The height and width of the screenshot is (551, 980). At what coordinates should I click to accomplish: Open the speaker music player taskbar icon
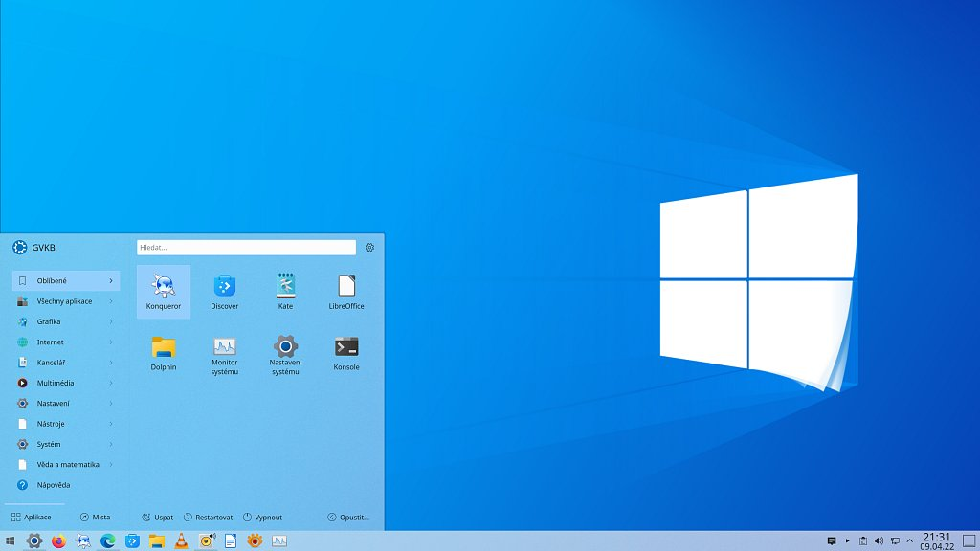coord(207,541)
